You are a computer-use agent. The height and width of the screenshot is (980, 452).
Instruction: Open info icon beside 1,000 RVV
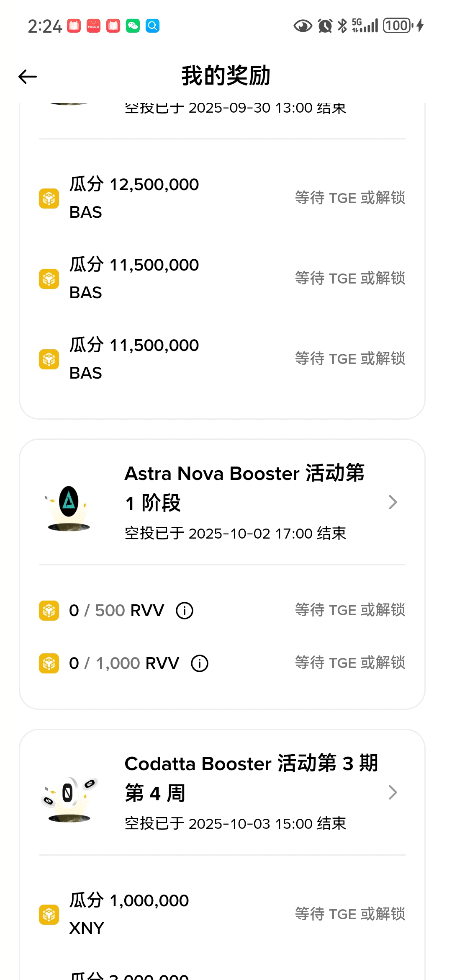[x=200, y=663]
